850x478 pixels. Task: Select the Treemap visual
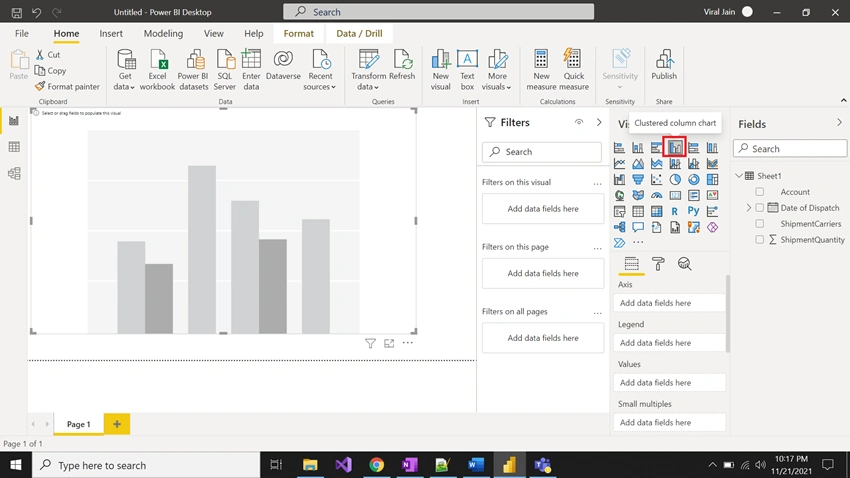tap(712, 179)
